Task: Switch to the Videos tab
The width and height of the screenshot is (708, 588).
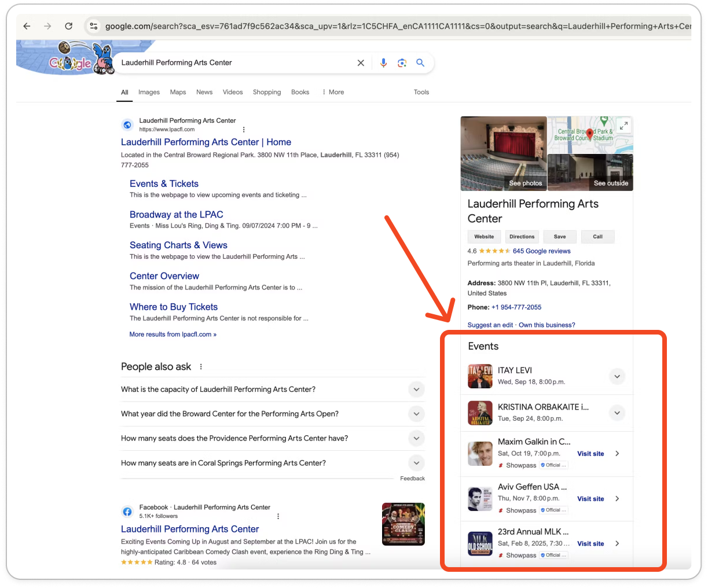Action: tap(233, 92)
